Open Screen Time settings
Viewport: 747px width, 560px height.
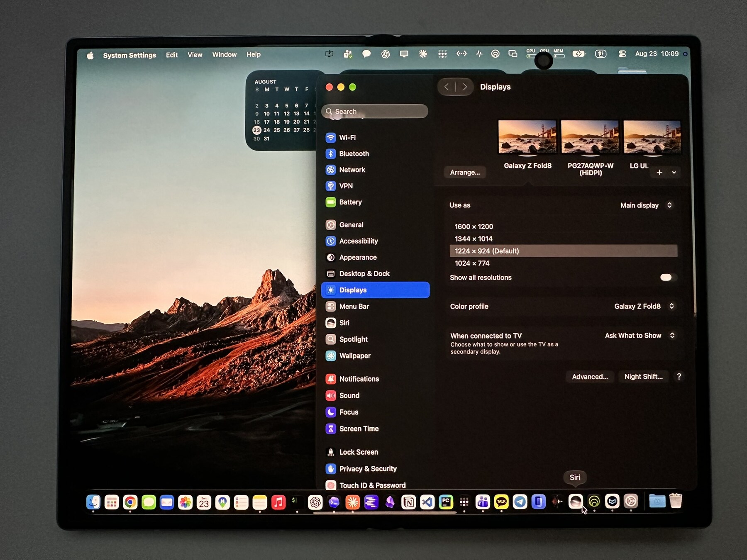pyautogui.click(x=375, y=429)
